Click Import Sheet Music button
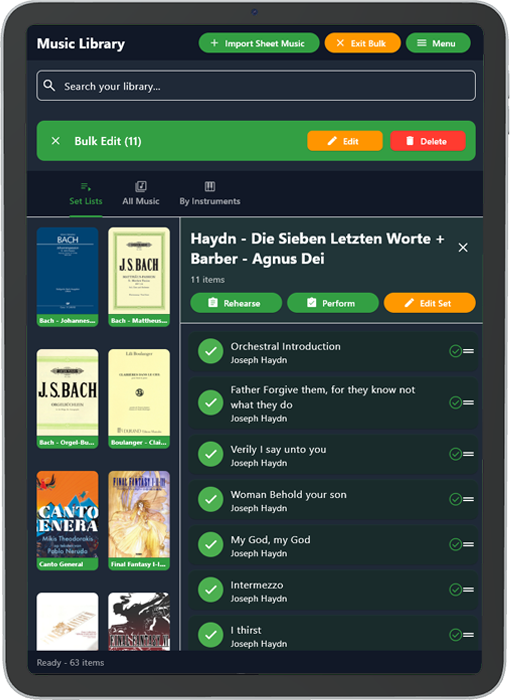This screenshot has height=700, width=510. [x=259, y=43]
